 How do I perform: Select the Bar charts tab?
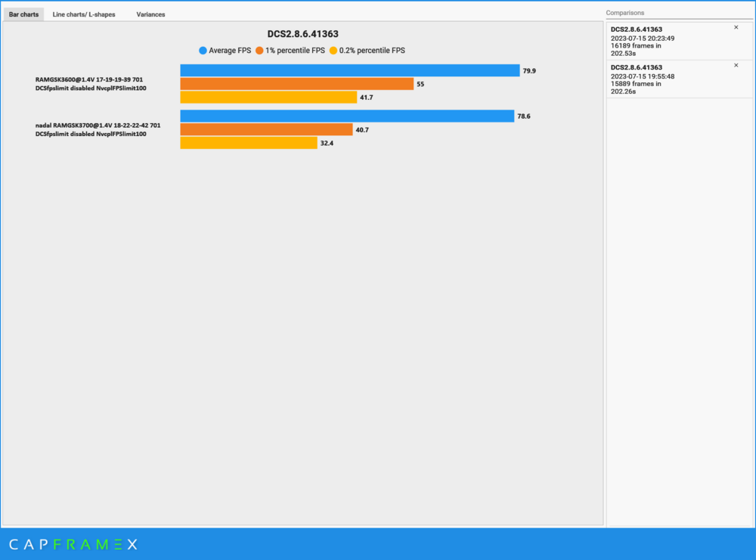(23, 14)
